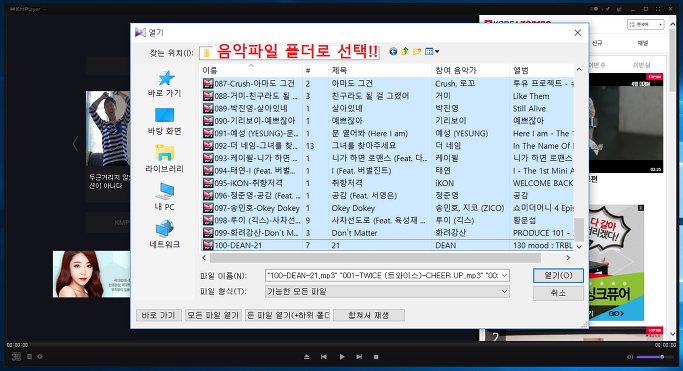Image resolution: width=683 pixels, height=371 pixels.
Task: Switch to 신규 tab in side panel
Action: pyautogui.click(x=597, y=43)
